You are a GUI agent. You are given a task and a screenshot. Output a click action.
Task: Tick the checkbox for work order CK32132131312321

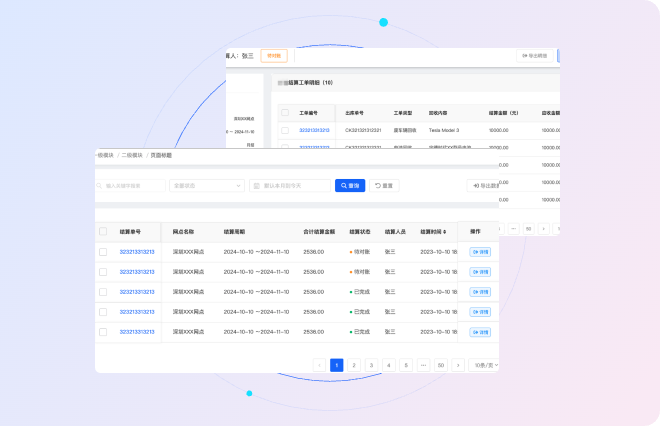coord(285,130)
